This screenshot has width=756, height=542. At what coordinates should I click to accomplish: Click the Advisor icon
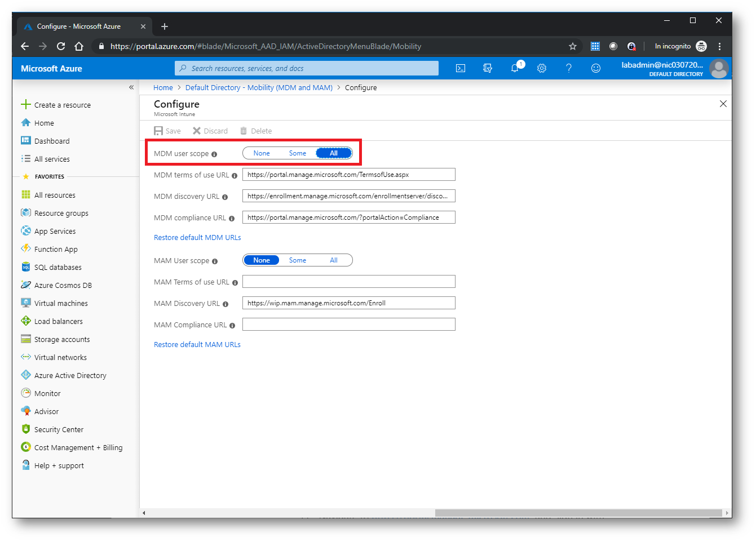(25, 411)
